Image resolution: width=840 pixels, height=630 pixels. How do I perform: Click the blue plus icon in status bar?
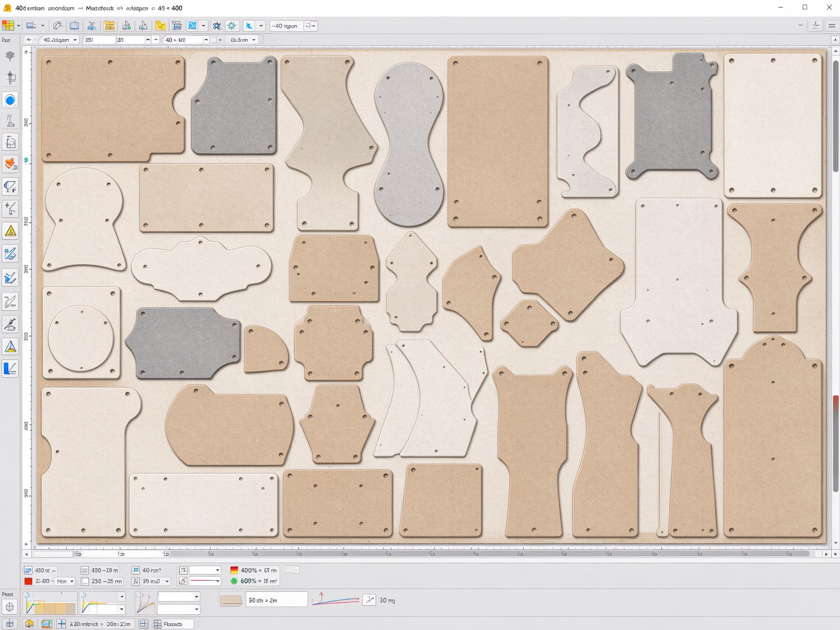click(61, 624)
